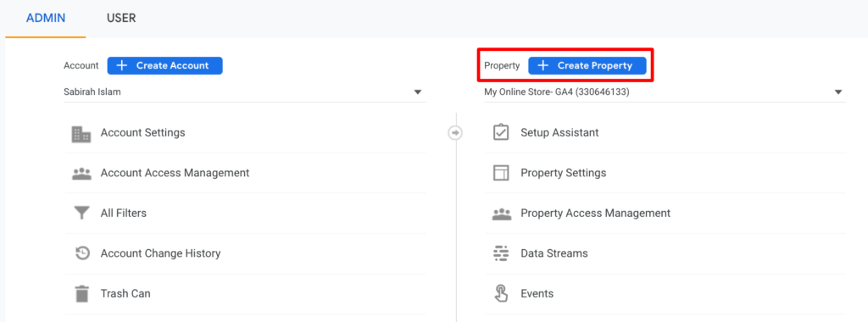Click the 'Property' column label
This screenshot has height=322, width=868.
(502, 66)
